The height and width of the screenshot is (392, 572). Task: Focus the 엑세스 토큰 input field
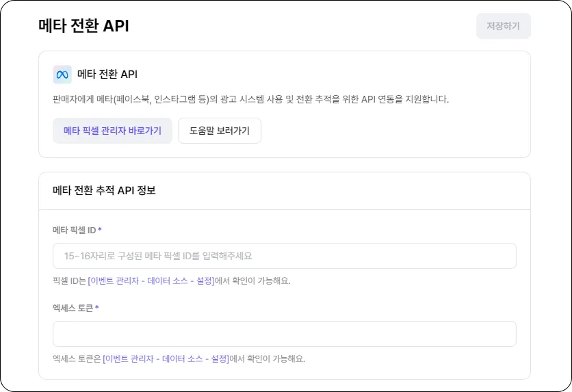285,334
